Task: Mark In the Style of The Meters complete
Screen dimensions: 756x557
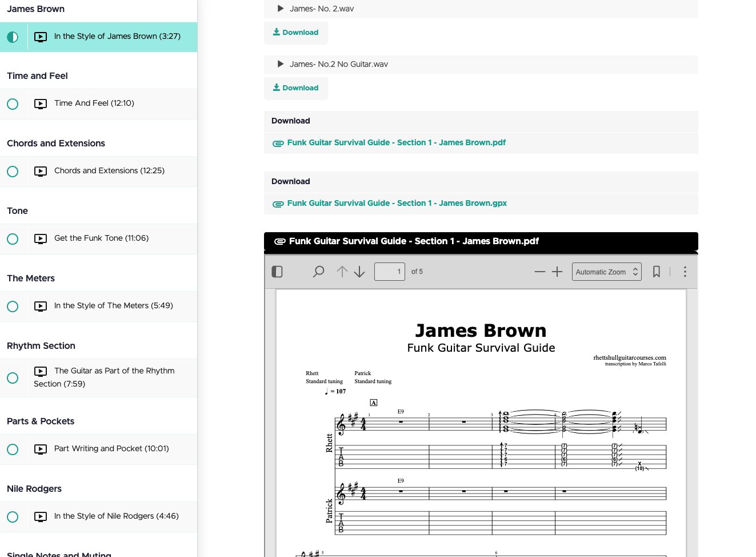Action: coord(13,307)
